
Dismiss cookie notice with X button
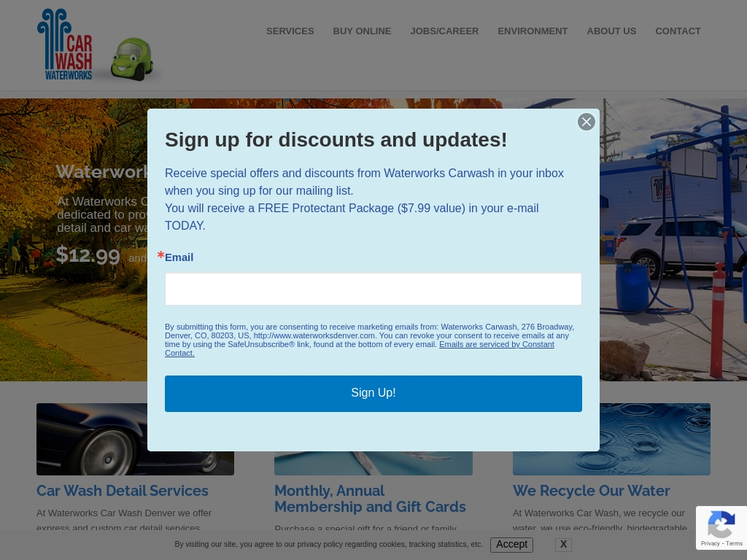(x=563, y=544)
